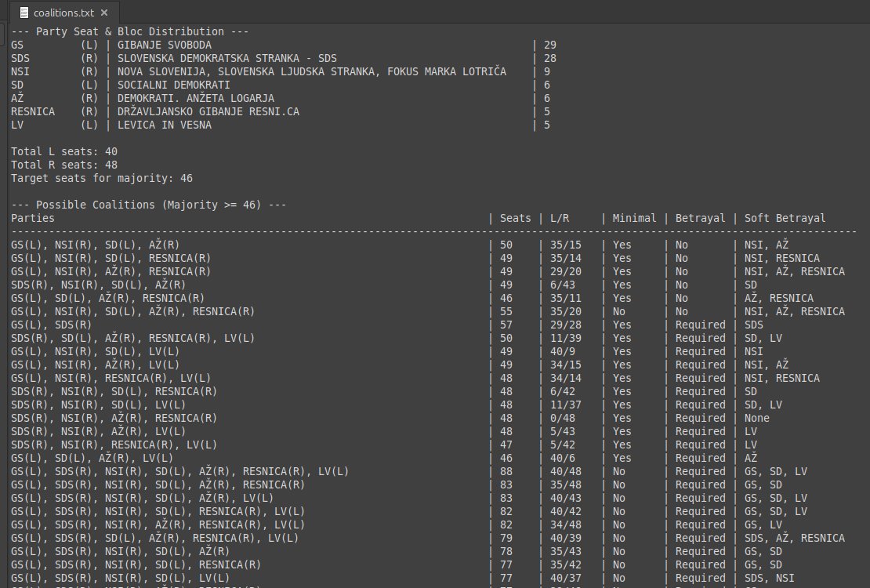Click Soft Betrayal 'SDS, NSI' entry
870x588 pixels.
tap(770, 578)
